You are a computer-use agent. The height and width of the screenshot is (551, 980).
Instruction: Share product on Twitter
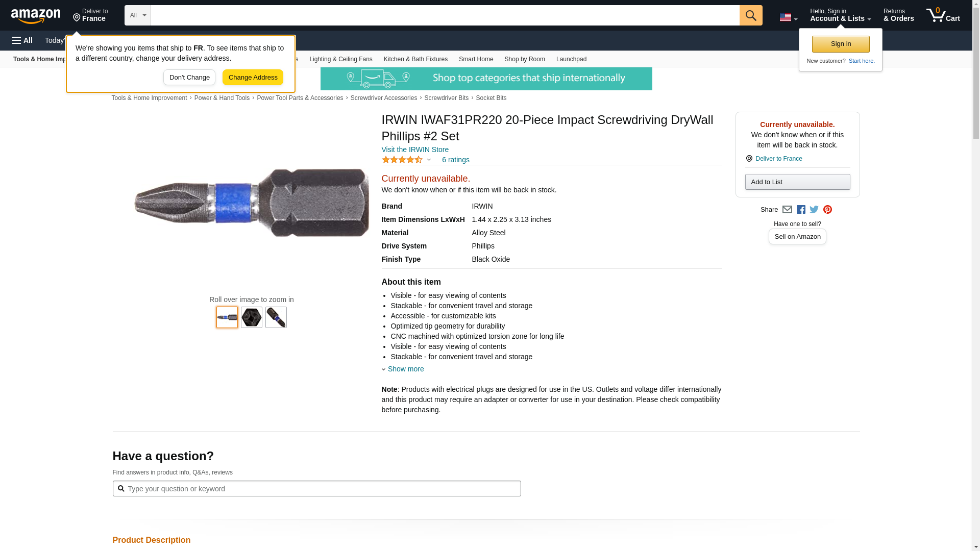(814, 210)
